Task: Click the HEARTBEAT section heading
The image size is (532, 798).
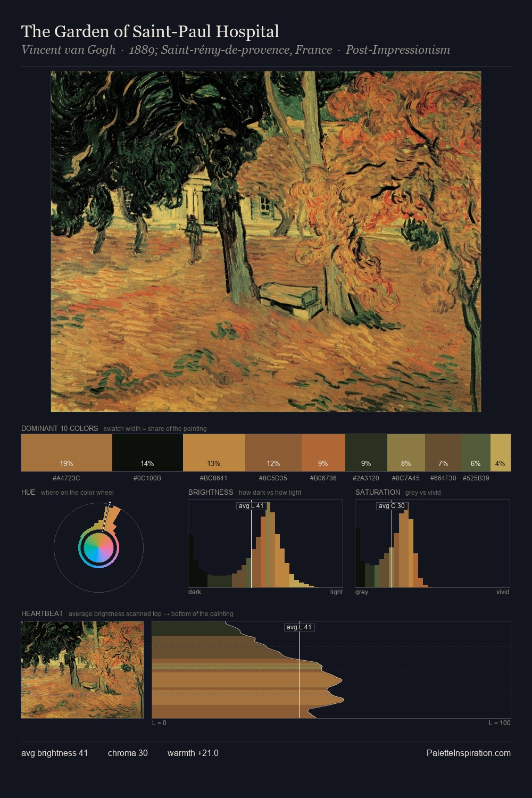Action: [x=42, y=613]
